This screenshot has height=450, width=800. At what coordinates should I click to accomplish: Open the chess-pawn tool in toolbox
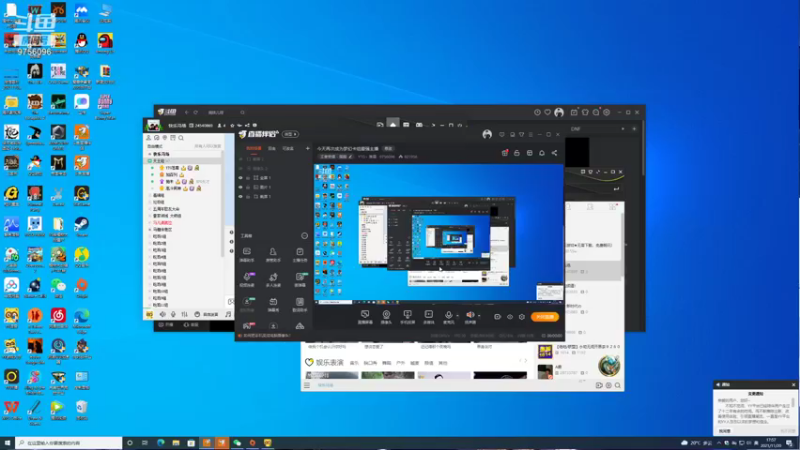point(273,254)
